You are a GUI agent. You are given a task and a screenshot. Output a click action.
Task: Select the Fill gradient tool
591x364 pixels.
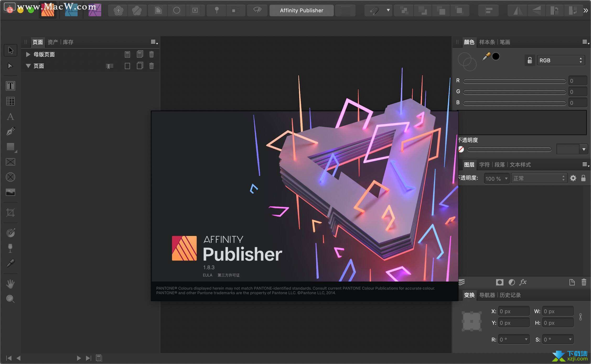pyautogui.click(x=10, y=233)
